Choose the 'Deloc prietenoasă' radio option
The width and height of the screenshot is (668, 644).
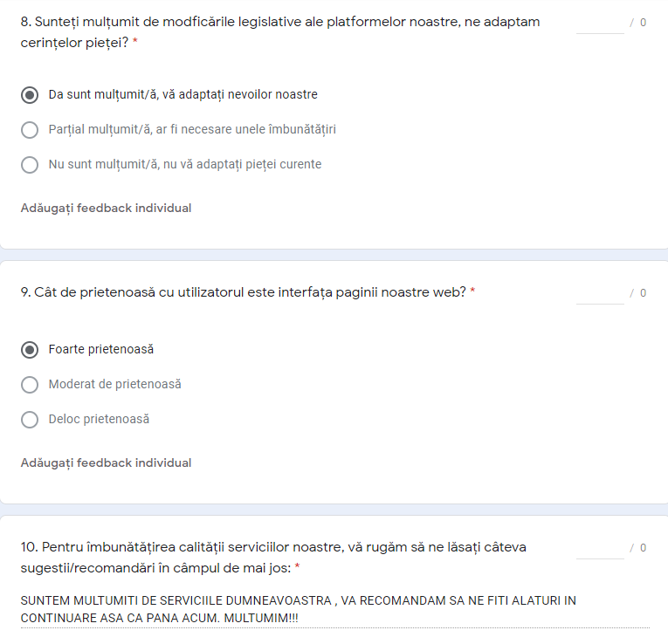click(x=30, y=420)
